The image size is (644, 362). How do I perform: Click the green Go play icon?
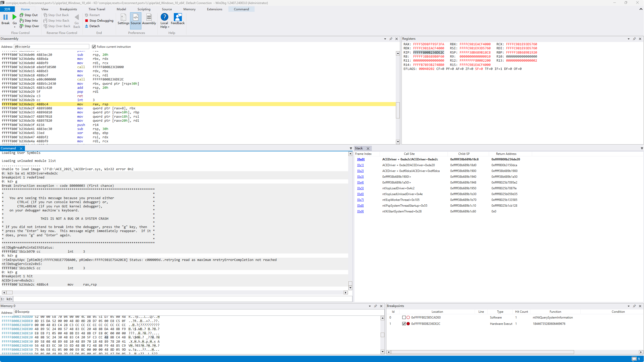15,17
